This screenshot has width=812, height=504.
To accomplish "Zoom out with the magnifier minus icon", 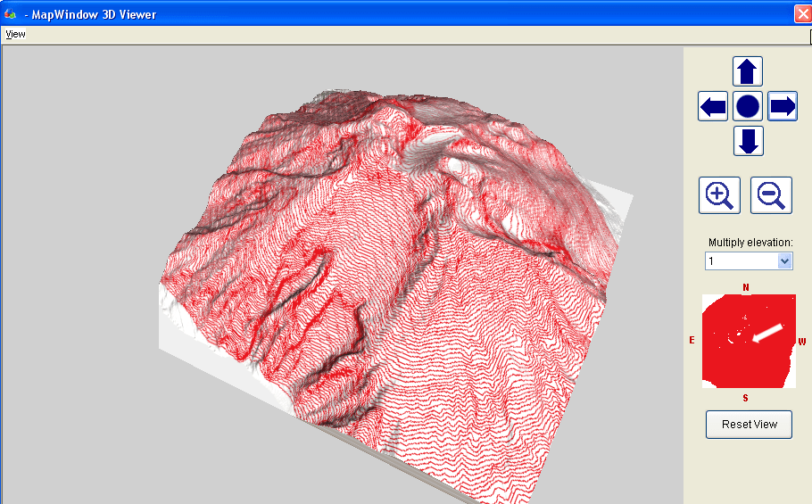I will (x=772, y=194).
